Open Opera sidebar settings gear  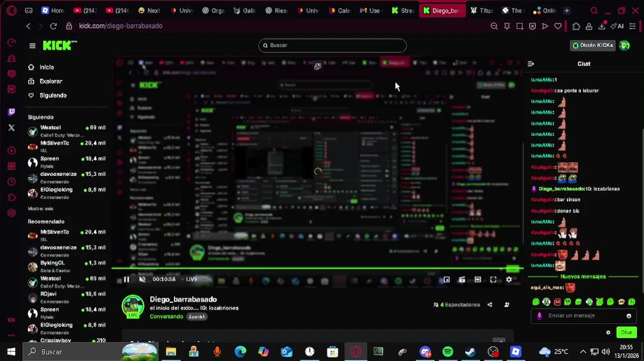(12, 213)
